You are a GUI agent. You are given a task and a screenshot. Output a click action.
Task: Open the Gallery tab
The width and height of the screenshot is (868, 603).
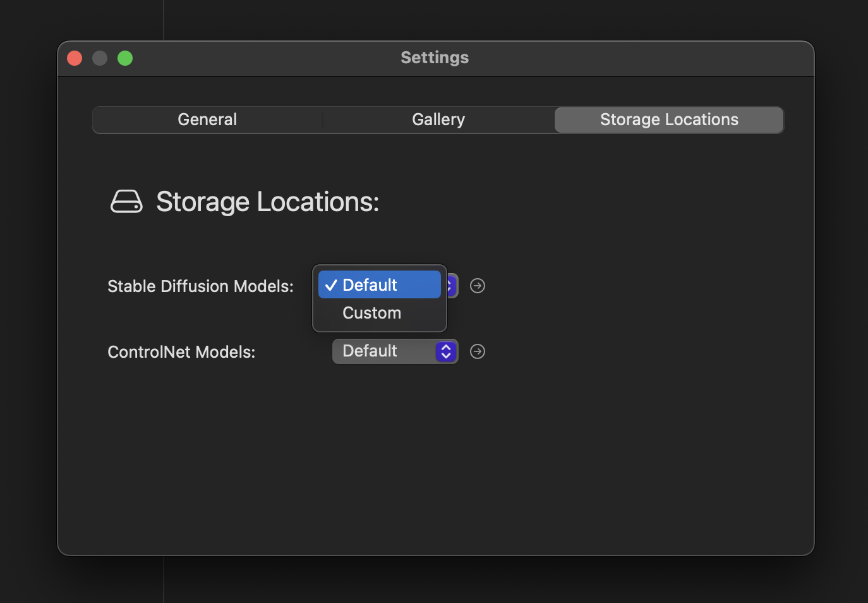coord(438,120)
